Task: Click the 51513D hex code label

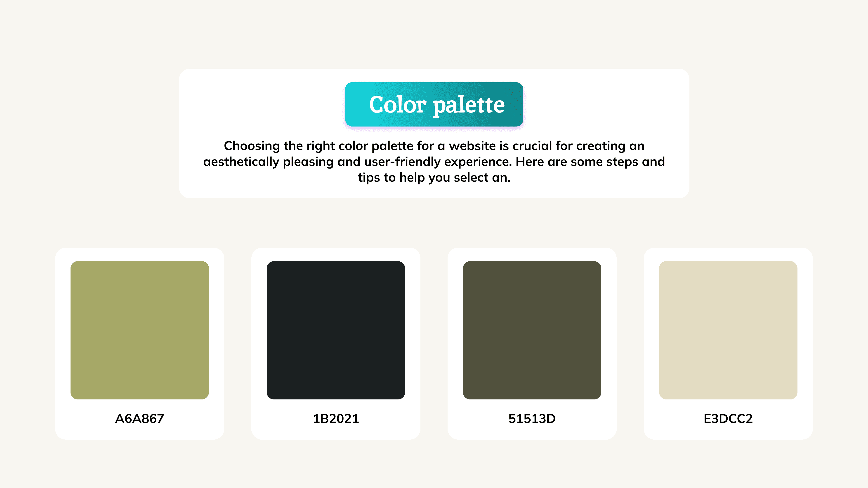Action: [532, 419]
